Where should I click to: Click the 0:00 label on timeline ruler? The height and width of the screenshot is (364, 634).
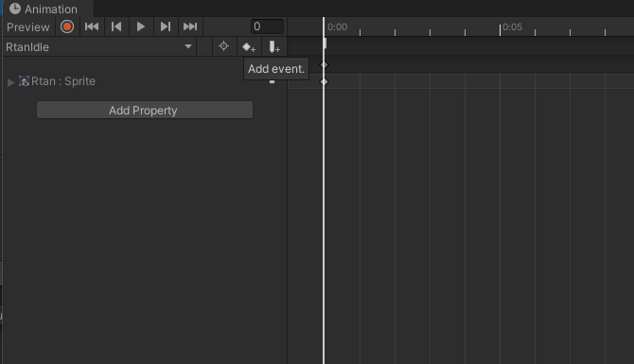[337, 27]
